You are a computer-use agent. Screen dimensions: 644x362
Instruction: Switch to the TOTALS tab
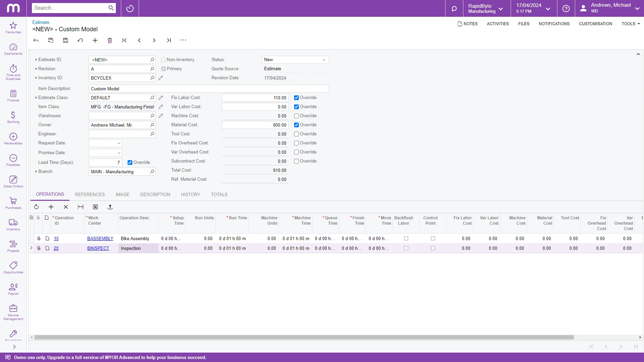[219, 194]
